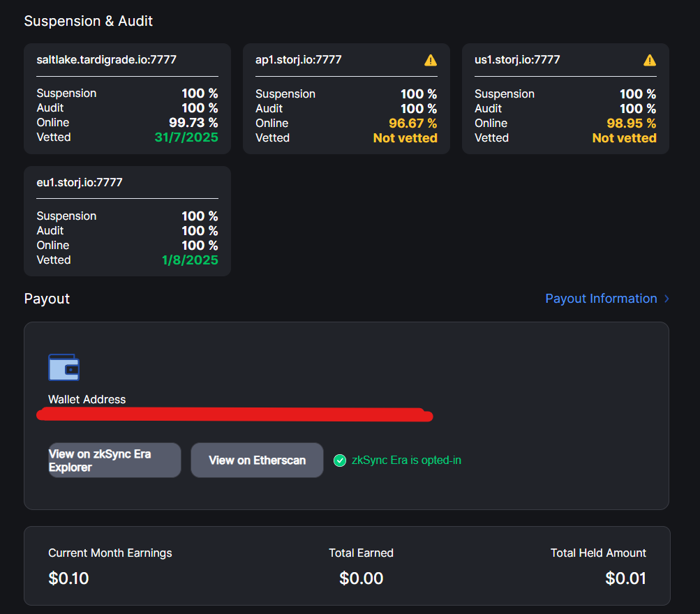Click the 98.95 % online score on us1
Image resolution: width=700 pixels, height=614 pixels.
(x=631, y=123)
